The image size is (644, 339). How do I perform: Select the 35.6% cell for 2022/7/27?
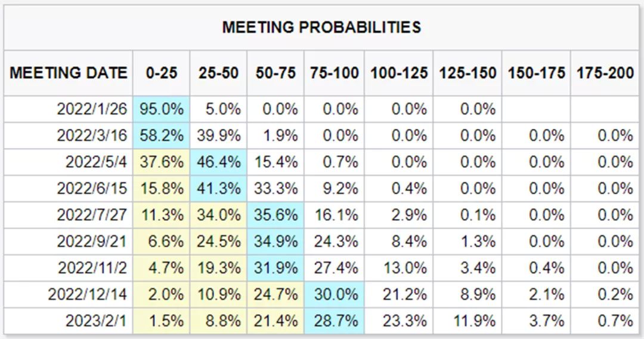(x=275, y=214)
